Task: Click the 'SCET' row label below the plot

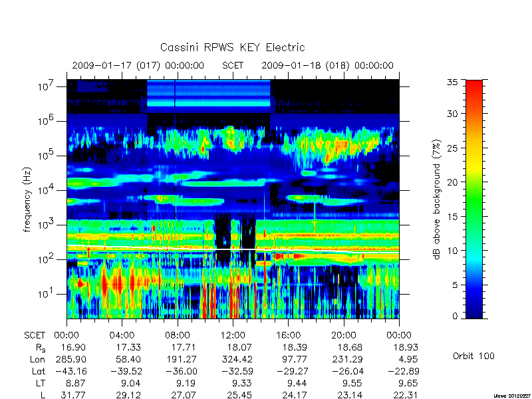Action: pyautogui.click(x=35, y=335)
